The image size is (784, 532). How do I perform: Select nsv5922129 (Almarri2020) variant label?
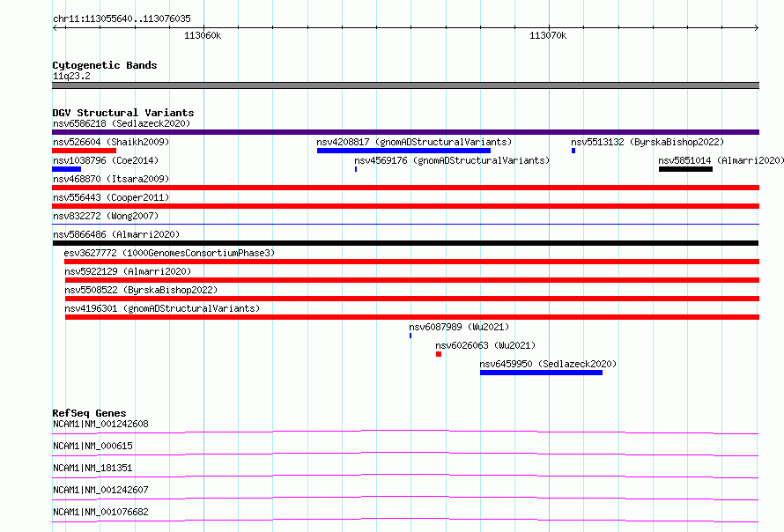click(x=128, y=271)
